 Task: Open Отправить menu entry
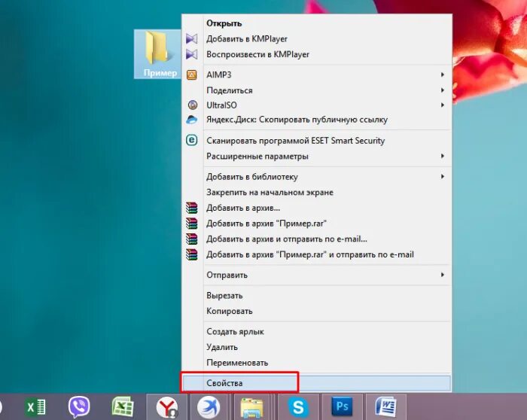tap(317, 275)
